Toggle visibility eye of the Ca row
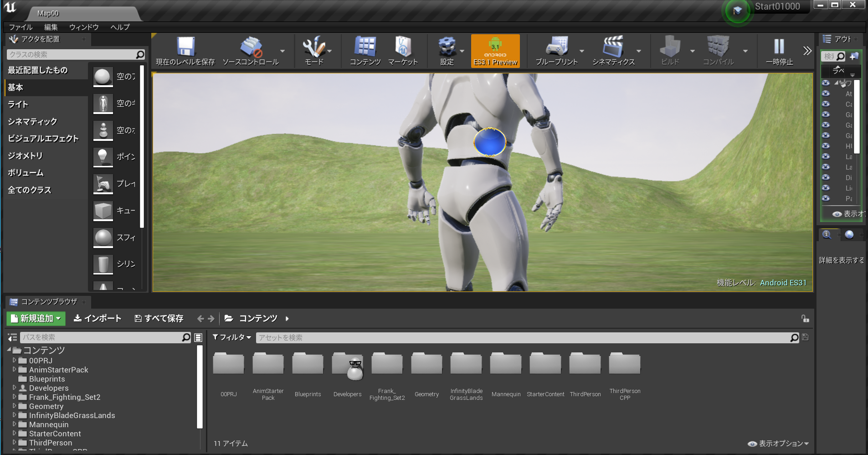This screenshot has width=868, height=455. [x=826, y=104]
